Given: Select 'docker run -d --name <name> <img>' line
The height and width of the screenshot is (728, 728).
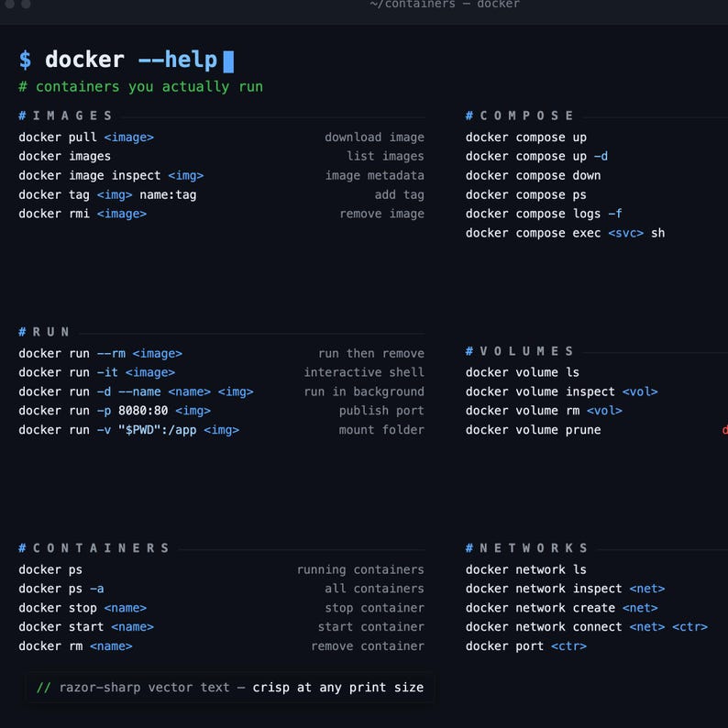Looking at the screenshot, I should (136, 392).
